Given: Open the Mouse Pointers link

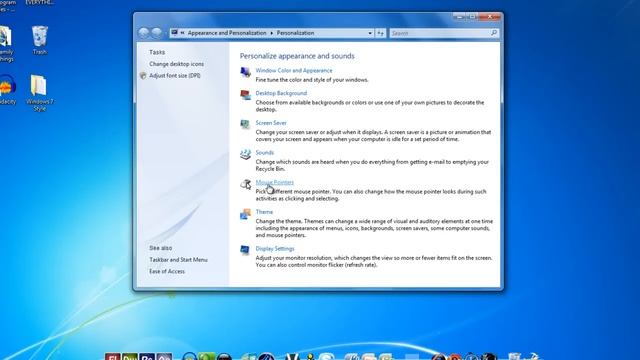Looking at the screenshot, I should pos(274,182).
